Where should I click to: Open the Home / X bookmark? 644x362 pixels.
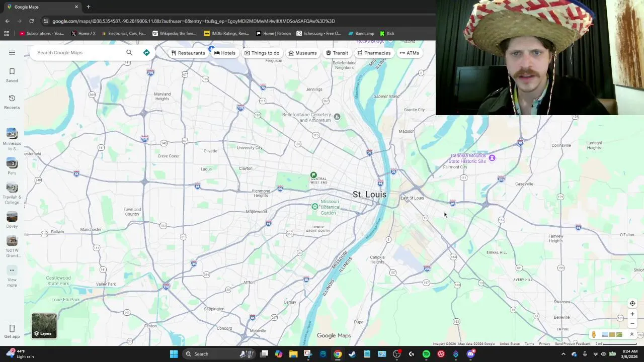click(x=83, y=34)
